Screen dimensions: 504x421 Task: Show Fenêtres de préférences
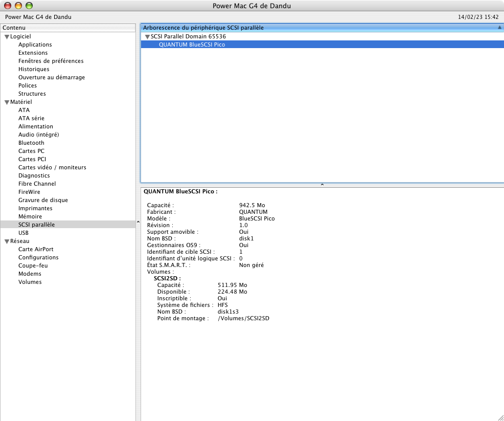click(51, 61)
